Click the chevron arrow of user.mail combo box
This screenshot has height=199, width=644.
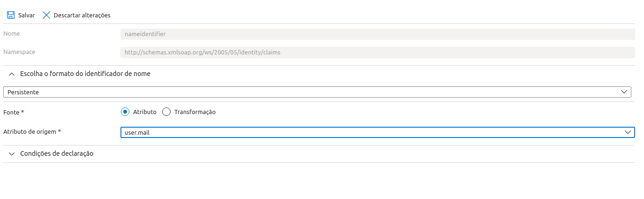pyautogui.click(x=628, y=132)
